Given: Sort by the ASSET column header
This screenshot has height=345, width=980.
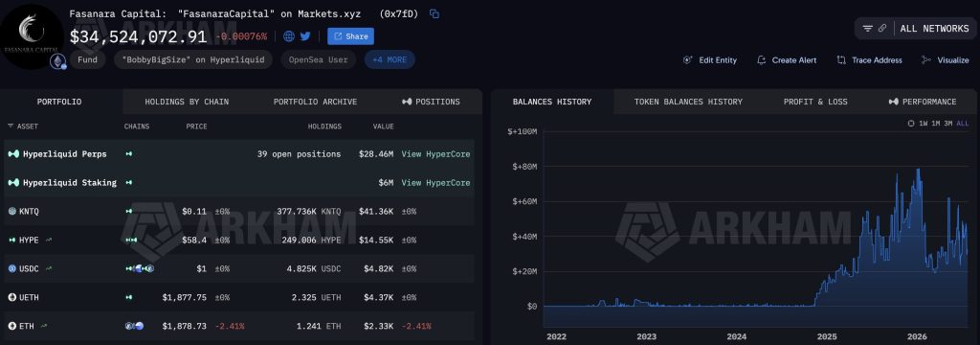Looking at the screenshot, I should (x=23, y=126).
